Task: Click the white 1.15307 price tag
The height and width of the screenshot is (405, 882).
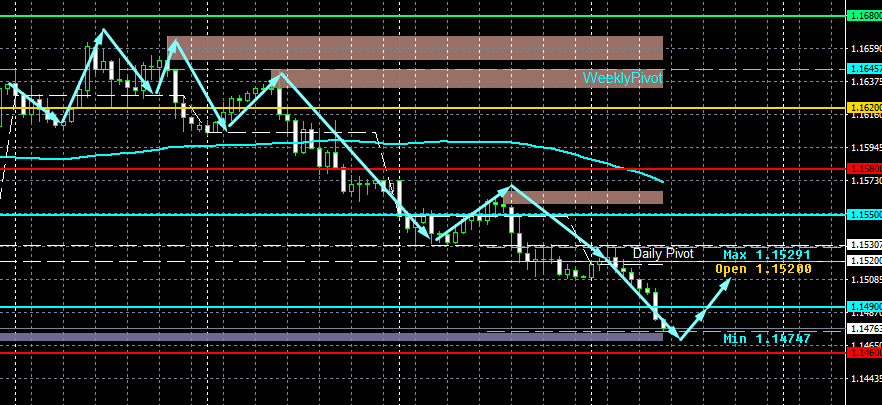Action: 865,245
